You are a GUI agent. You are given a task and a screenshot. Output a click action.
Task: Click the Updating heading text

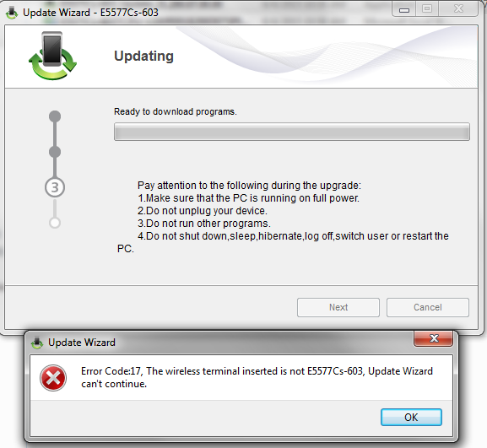(143, 57)
